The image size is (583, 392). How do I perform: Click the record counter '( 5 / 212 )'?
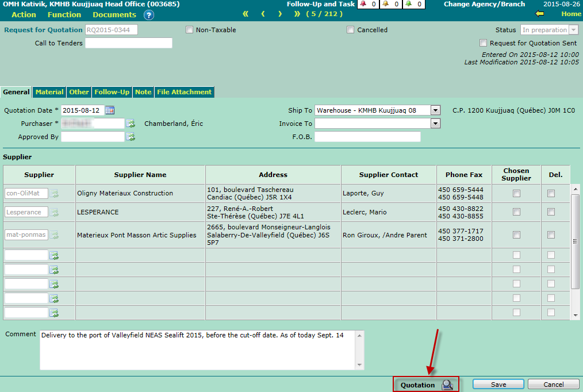(324, 14)
